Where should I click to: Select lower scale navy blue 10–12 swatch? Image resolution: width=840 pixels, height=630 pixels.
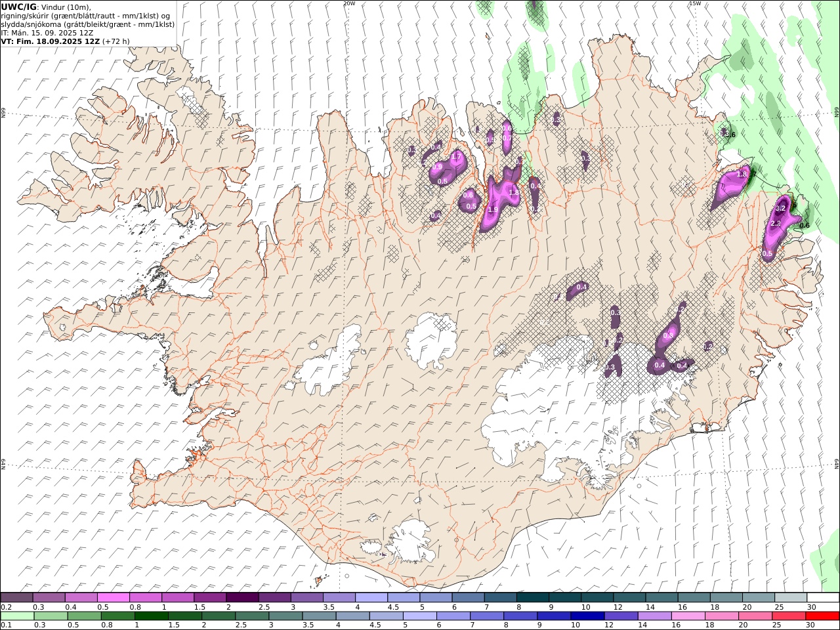tap(588, 616)
